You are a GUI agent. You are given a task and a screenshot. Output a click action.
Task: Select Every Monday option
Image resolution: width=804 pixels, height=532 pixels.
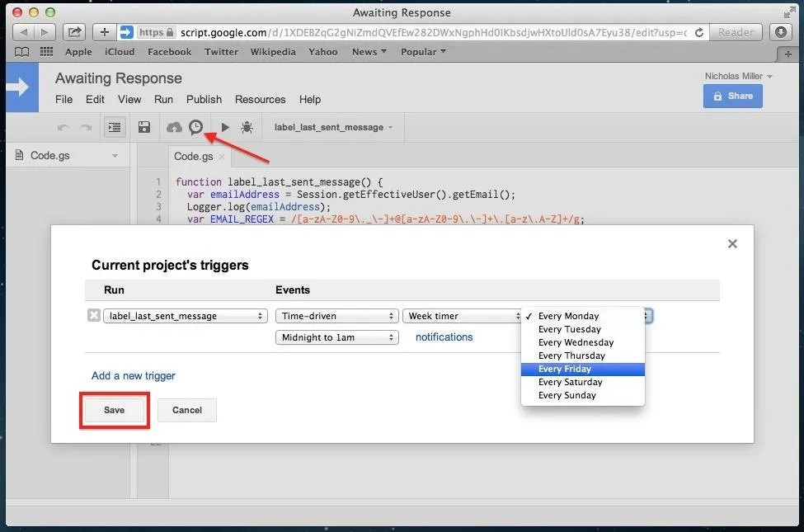pos(582,316)
